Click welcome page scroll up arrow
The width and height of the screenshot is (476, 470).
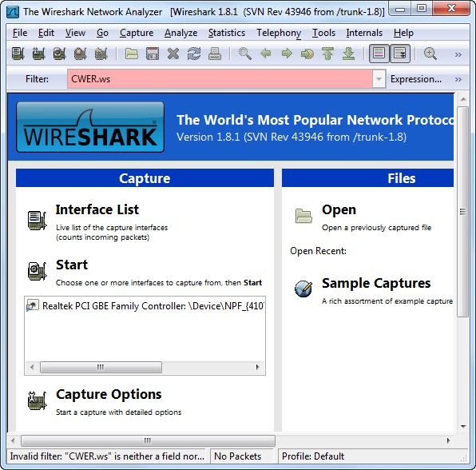click(x=463, y=99)
